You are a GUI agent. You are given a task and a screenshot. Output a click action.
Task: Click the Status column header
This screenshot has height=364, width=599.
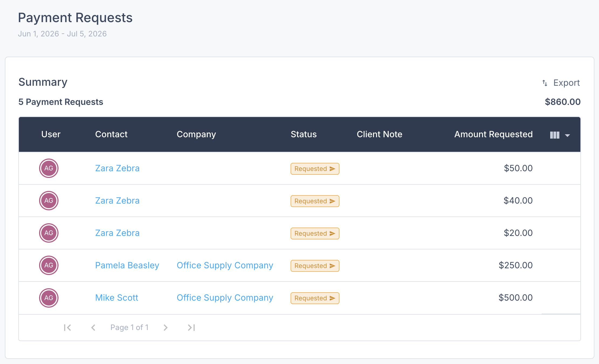tap(304, 134)
